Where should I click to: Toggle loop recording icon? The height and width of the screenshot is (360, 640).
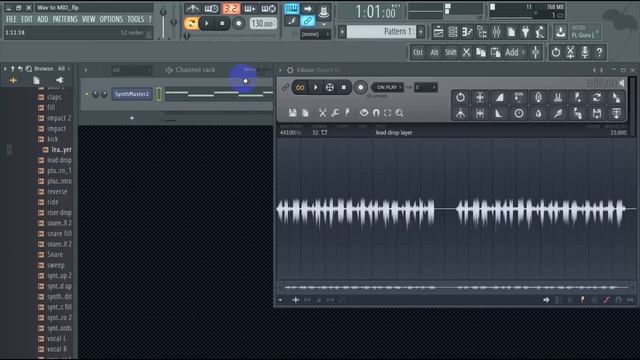pos(269,9)
